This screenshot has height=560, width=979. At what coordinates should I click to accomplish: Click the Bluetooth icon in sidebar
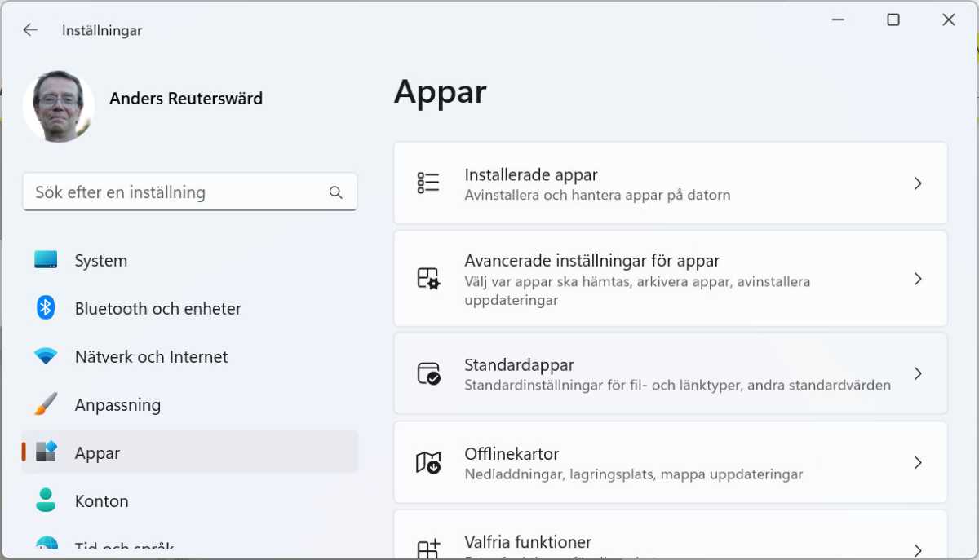click(x=46, y=308)
